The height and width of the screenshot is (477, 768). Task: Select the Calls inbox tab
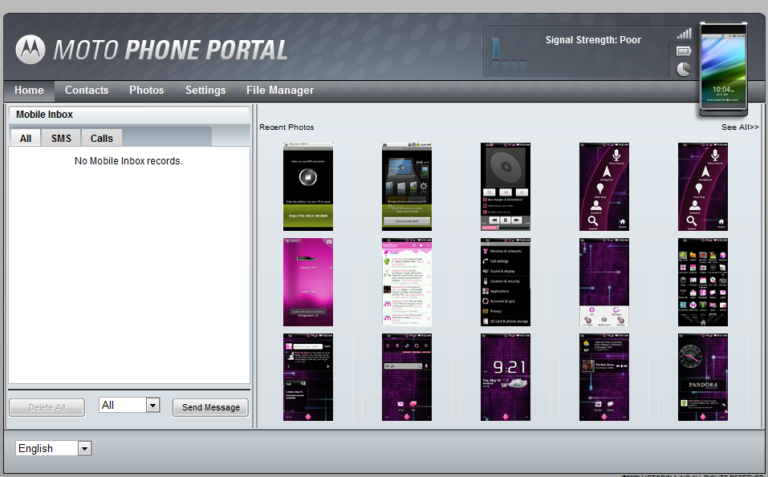101,138
